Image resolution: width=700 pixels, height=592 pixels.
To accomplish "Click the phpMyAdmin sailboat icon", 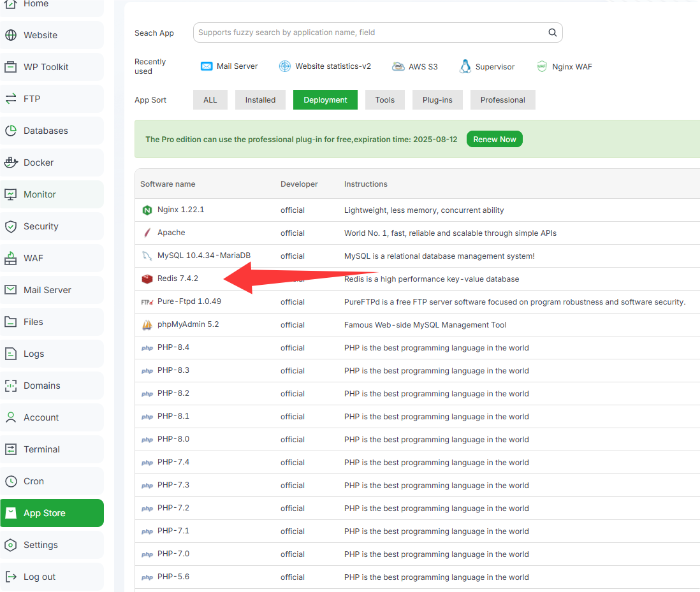I will [x=147, y=325].
